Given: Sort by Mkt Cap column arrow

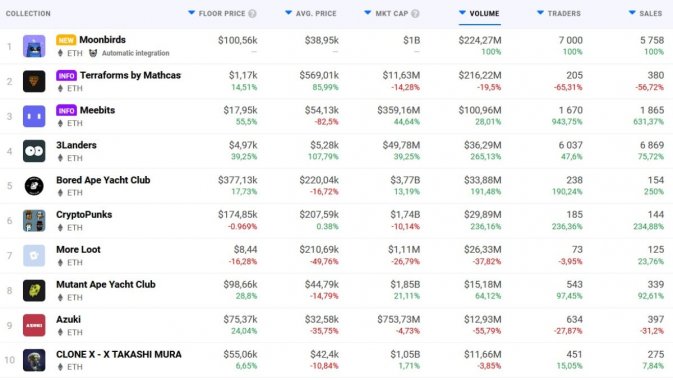Looking at the screenshot, I should [367, 13].
